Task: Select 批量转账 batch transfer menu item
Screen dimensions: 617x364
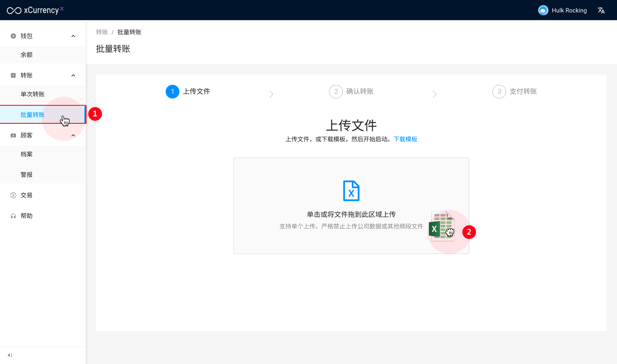Action: click(x=33, y=115)
